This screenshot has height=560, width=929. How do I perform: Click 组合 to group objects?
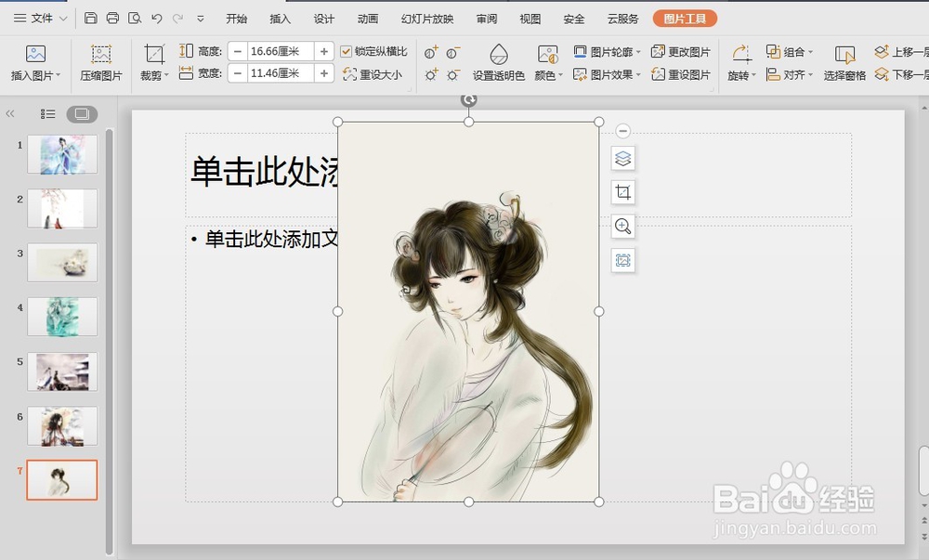coord(789,50)
